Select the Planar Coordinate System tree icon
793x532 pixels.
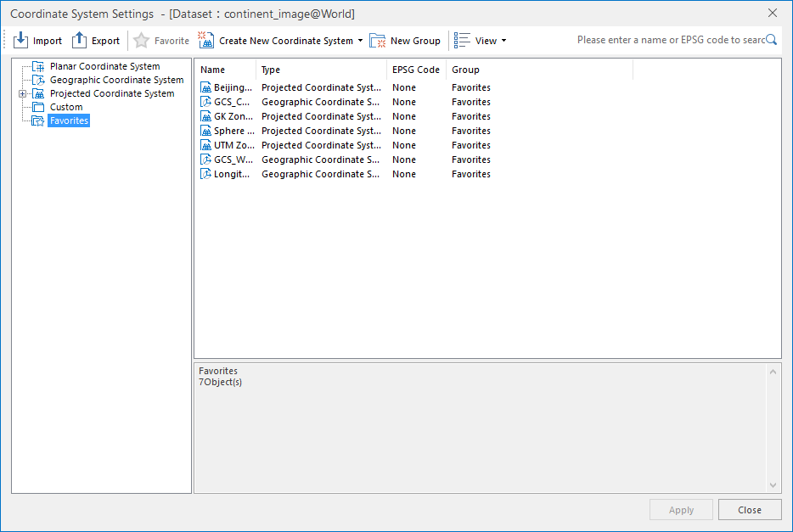(x=37, y=66)
